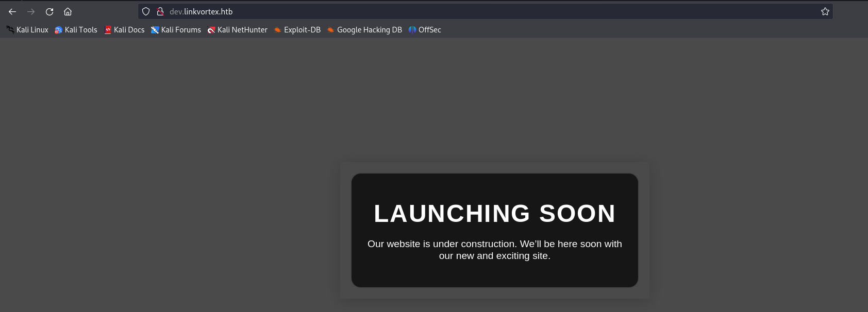Click the LAUNCHING SOON heading

[x=495, y=214]
